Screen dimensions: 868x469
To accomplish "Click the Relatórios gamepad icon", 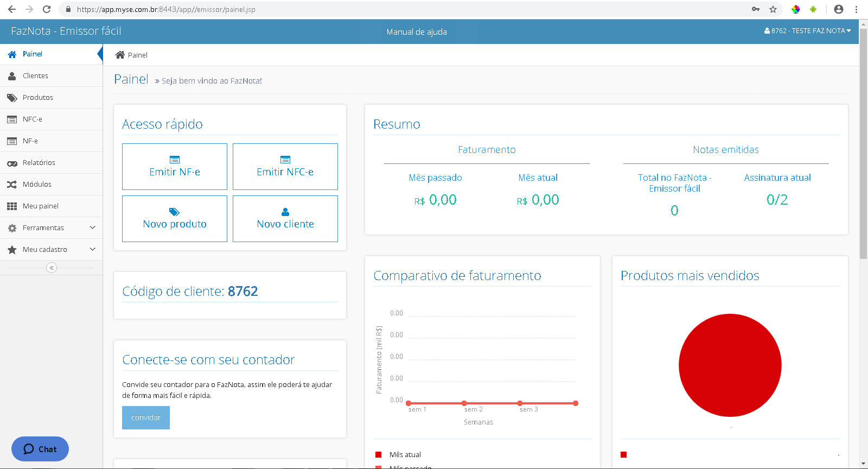I will click(12, 163).
